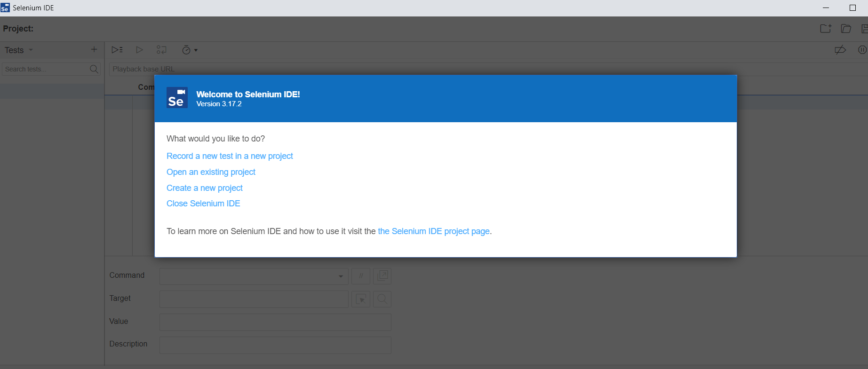Click the Pause on exceptions icon

click(862, 50)
